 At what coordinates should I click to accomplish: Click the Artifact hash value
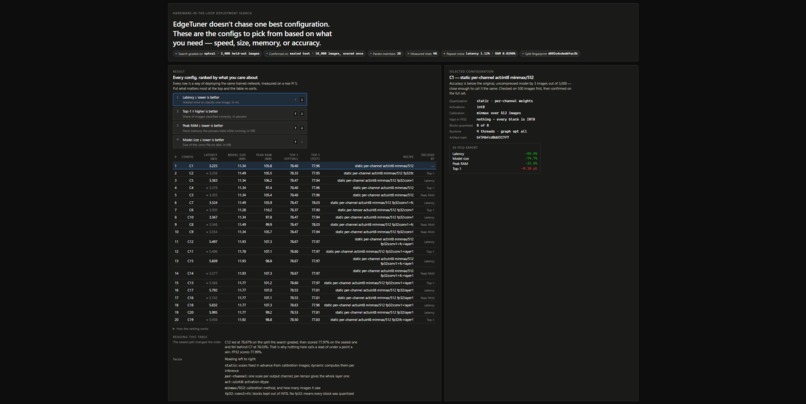coord(492,137)
